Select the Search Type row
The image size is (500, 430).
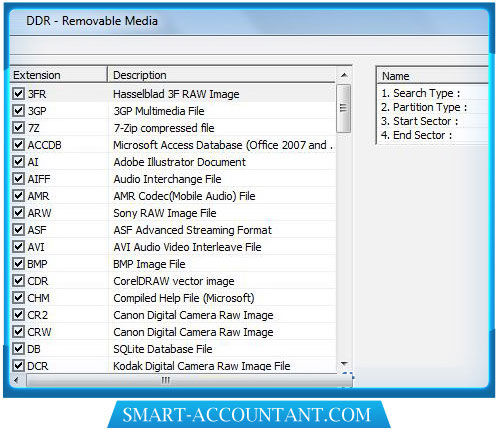433,93
